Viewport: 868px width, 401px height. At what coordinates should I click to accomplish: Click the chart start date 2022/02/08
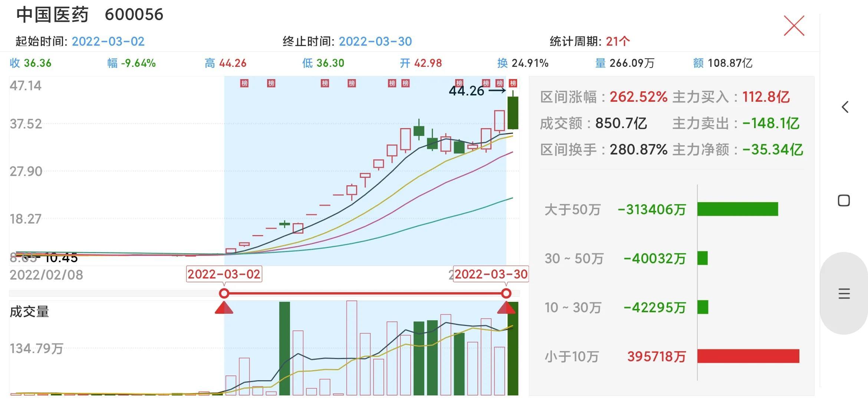click(46, 275)
